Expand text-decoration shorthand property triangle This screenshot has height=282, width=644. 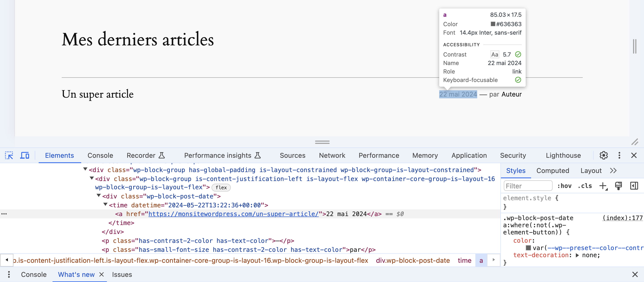pos(577,255)
